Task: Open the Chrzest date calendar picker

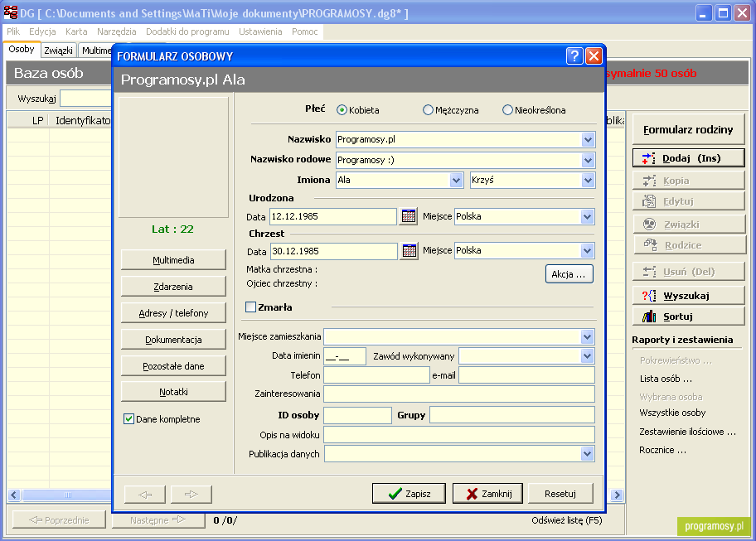Action: [409, 251]
